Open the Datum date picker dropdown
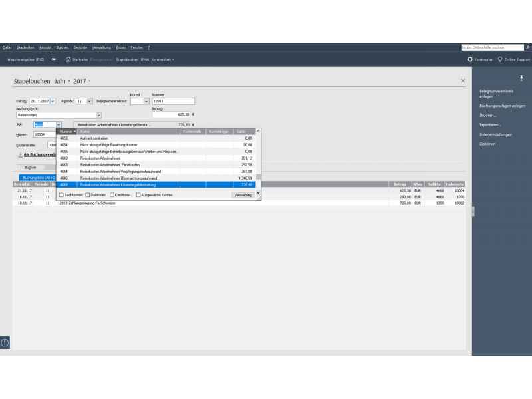Viewport: 532px width, 399px height. [x=53, y=101]
